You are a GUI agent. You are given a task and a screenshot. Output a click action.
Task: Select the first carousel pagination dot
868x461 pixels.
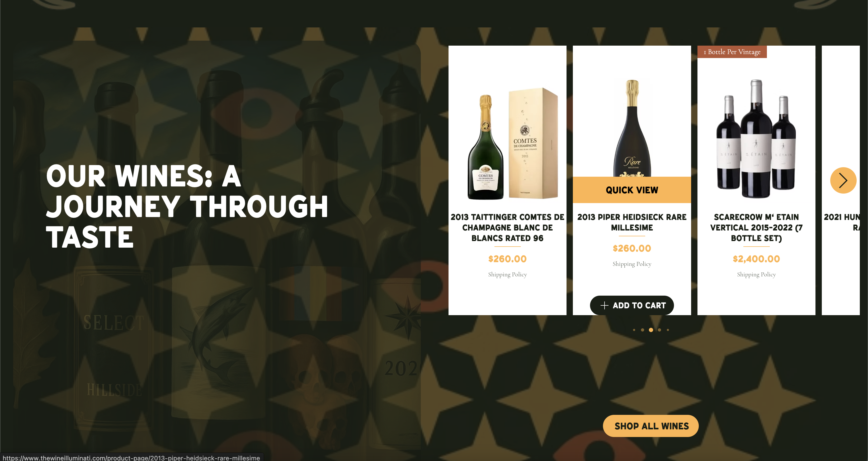coord(634,330)
